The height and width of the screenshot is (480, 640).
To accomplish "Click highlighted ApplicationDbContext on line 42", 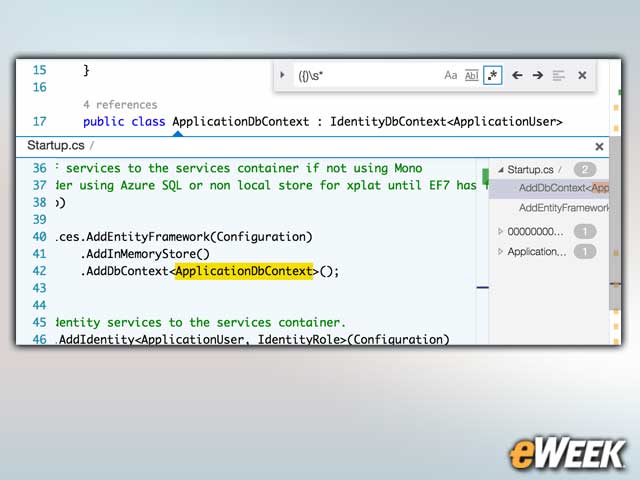I will tap(244, 271).
